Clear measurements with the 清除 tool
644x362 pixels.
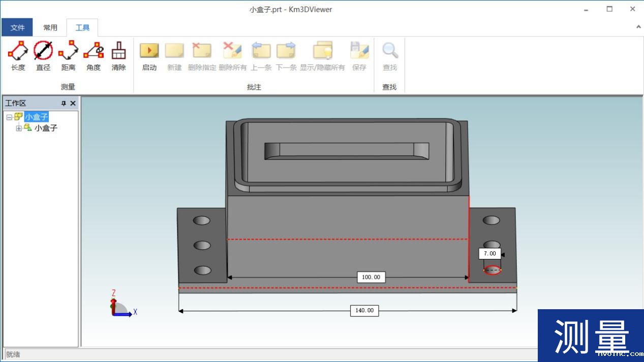coord(118,56)
